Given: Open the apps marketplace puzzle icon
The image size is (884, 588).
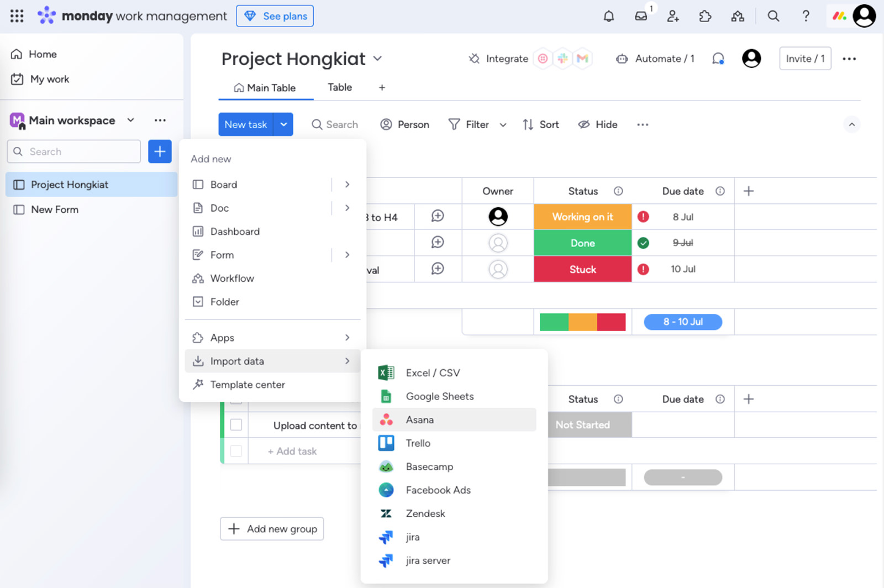Looking at the screenshot, I should point(705,16).
